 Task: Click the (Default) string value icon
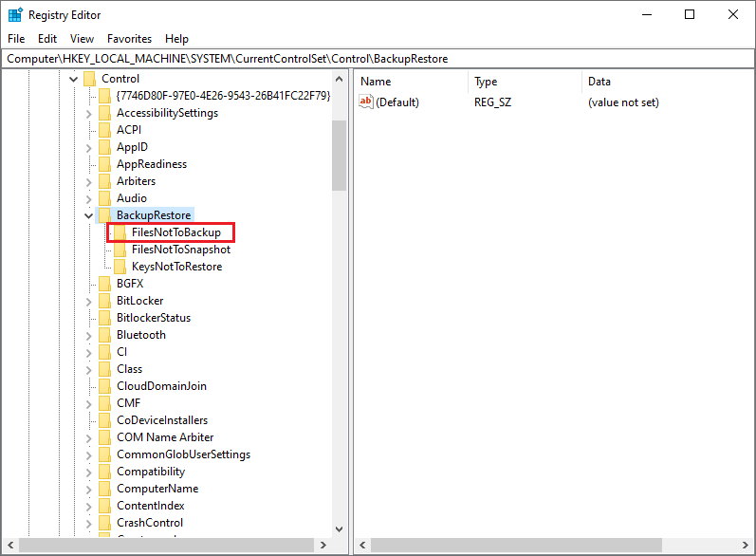coord(366,102)
